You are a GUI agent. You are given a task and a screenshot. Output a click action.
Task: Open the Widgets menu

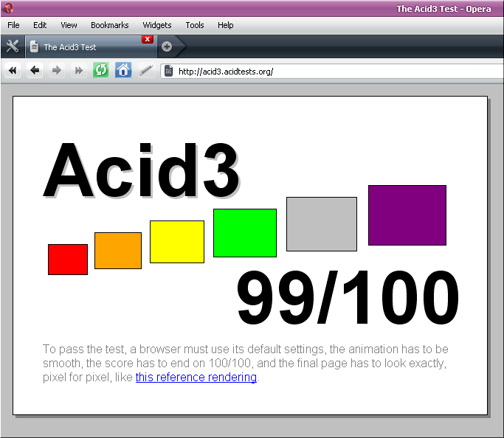point(157,25)
